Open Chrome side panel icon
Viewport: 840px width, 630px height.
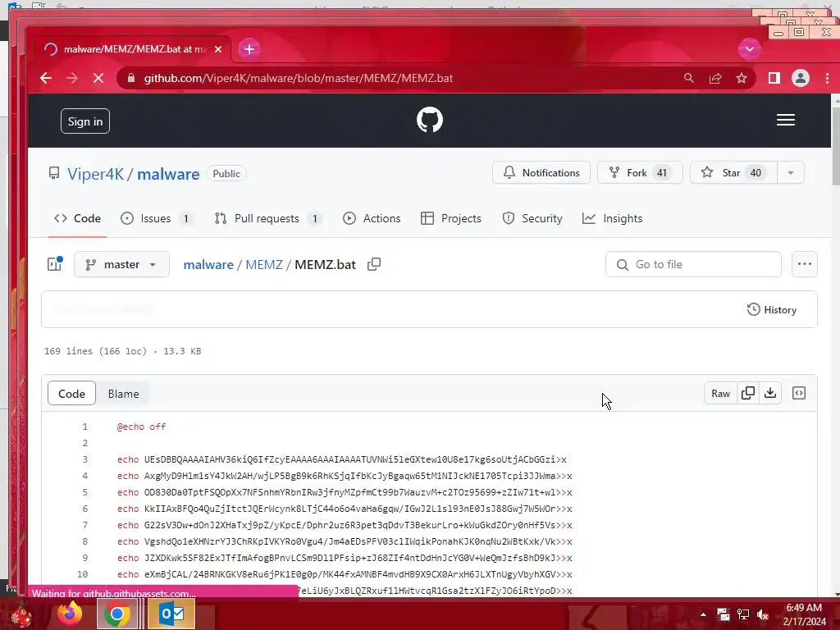coord(774,78)
